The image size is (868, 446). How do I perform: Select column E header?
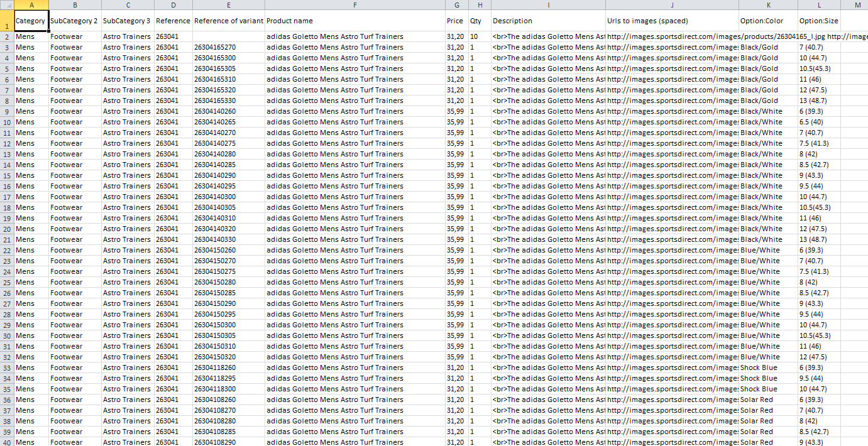[229, 5]
